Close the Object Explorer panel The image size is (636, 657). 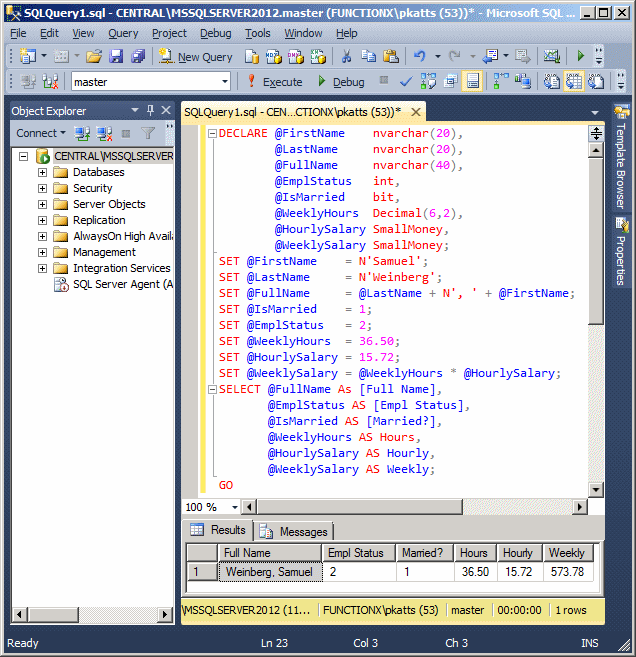[x=166, y=110]
